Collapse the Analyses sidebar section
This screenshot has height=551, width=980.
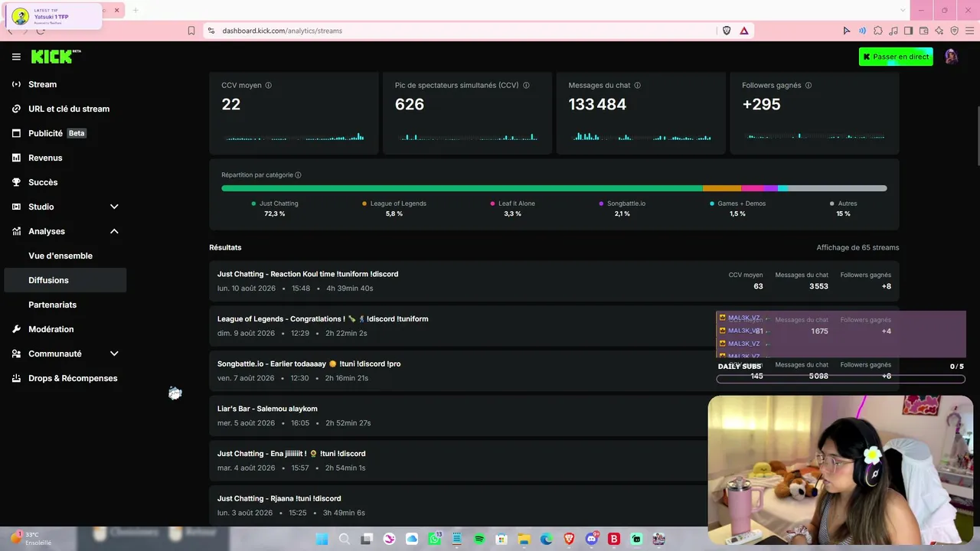[114, 231]
